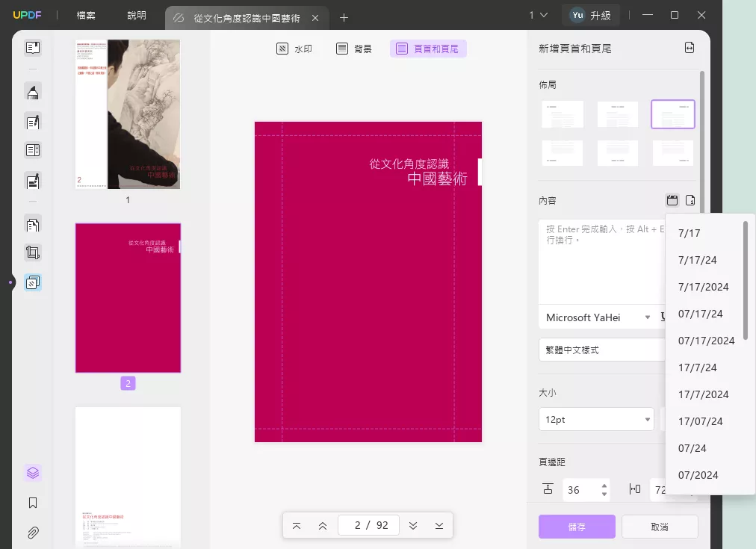756x549 pixels.
Task: Click the header/footer panel export icon
Action: click(x=690, y=48)
